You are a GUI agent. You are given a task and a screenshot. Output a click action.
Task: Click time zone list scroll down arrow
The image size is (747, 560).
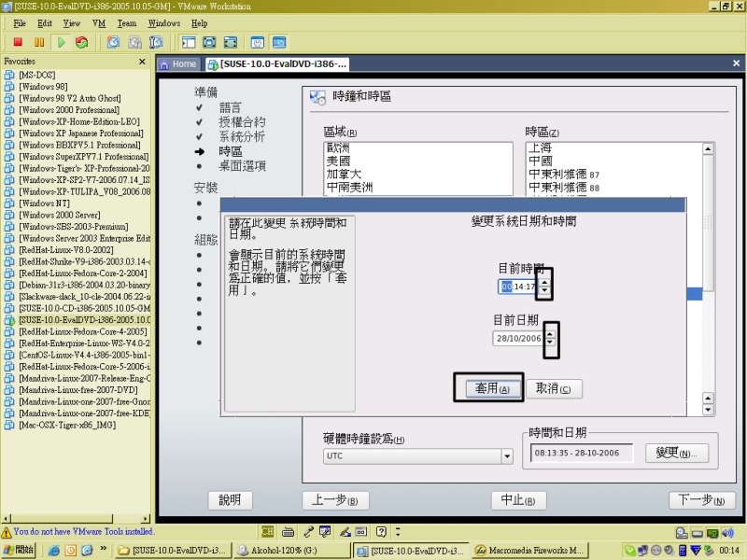[708, 410]
